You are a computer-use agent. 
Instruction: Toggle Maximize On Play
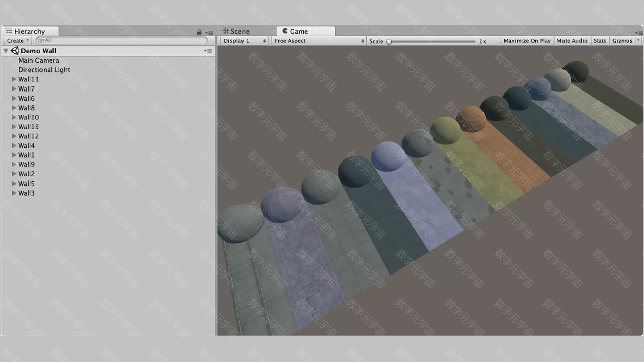point(527,41)
